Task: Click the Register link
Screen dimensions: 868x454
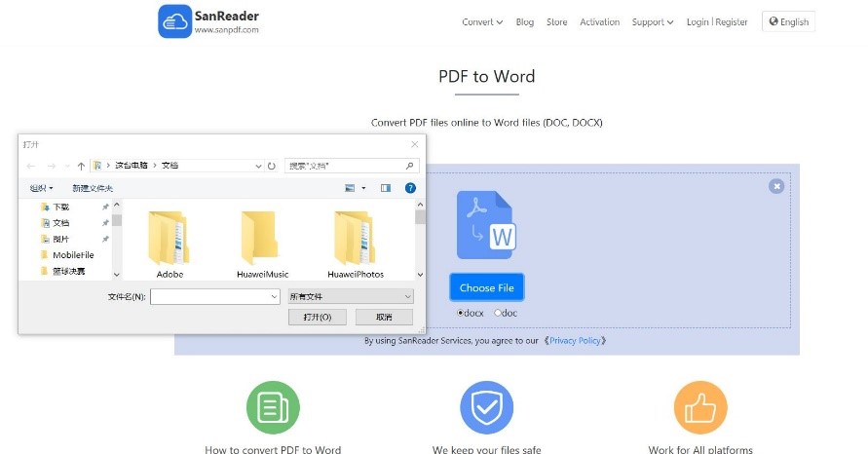Action: pyautogui.click(x=732, y=22)
